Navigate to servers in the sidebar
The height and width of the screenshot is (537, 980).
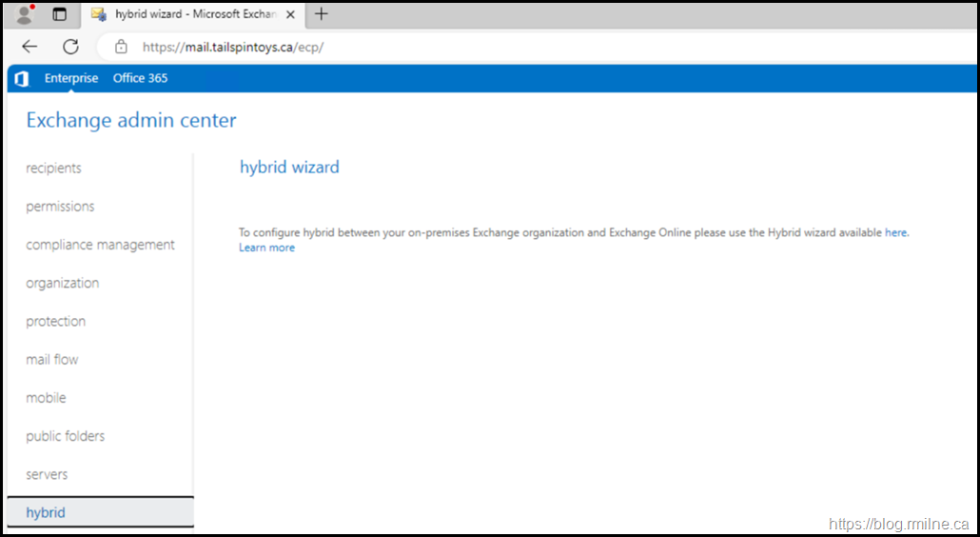[47, 474]
